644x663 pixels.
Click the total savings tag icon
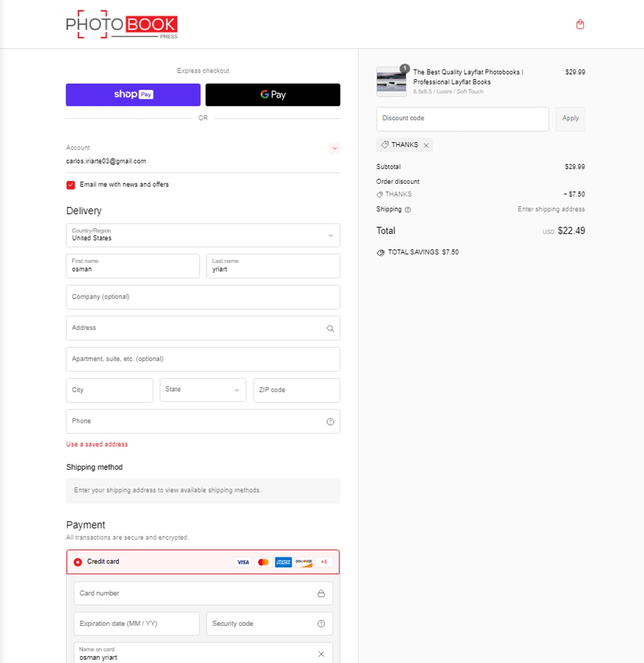[380, 252]
